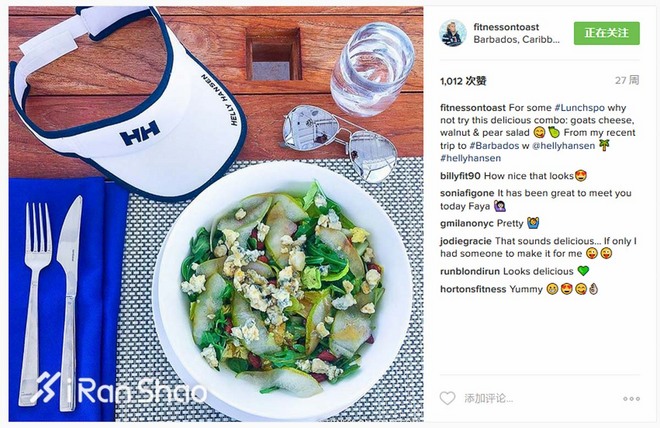
Task: Open the three-dot more options menu
Action: click(x=631, y=399)
